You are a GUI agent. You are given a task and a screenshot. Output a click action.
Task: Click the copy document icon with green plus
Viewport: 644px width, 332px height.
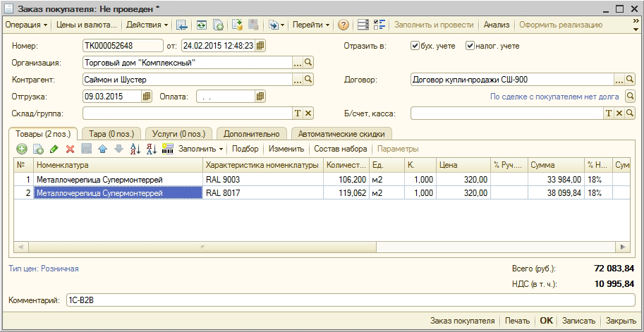pos(218,25)
